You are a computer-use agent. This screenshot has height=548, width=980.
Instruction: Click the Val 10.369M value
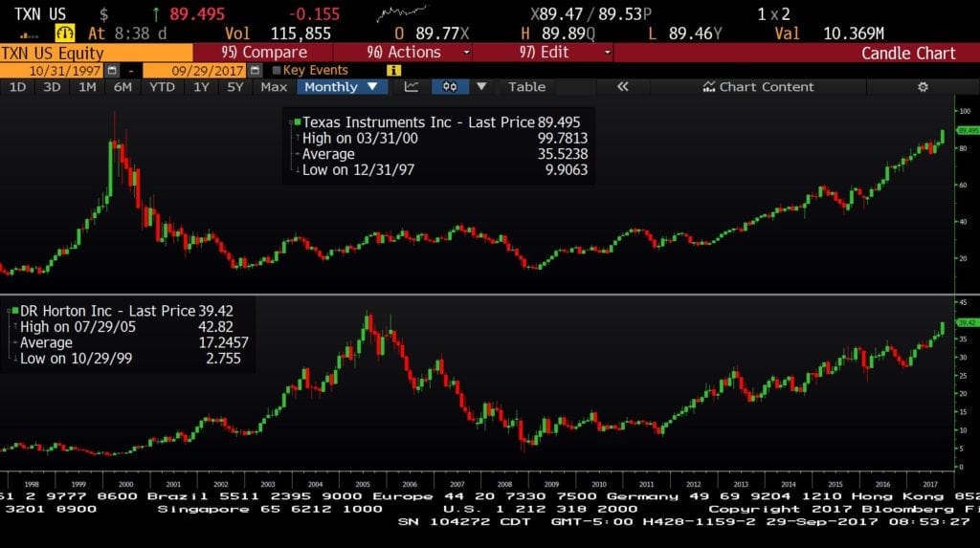click(x=854, y=33)
